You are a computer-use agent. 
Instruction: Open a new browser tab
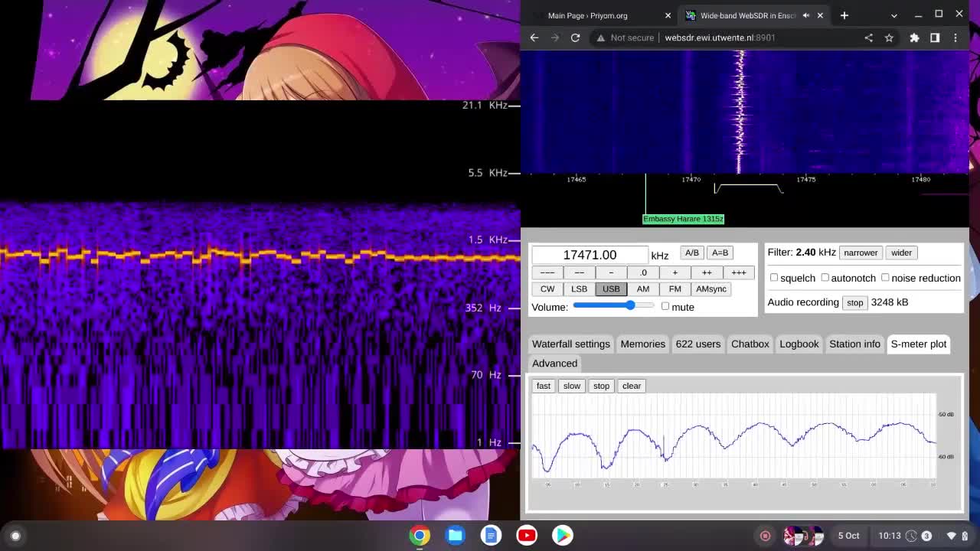[x=844, y=15]
